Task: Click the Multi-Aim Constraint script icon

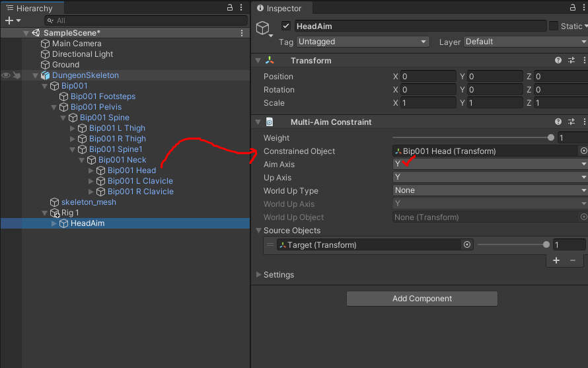Action: (x=270, y=122)
